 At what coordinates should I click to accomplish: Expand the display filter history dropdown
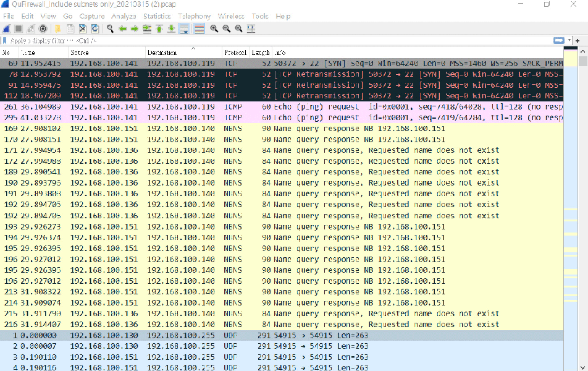pyautogui.click(x=569, y=41)
